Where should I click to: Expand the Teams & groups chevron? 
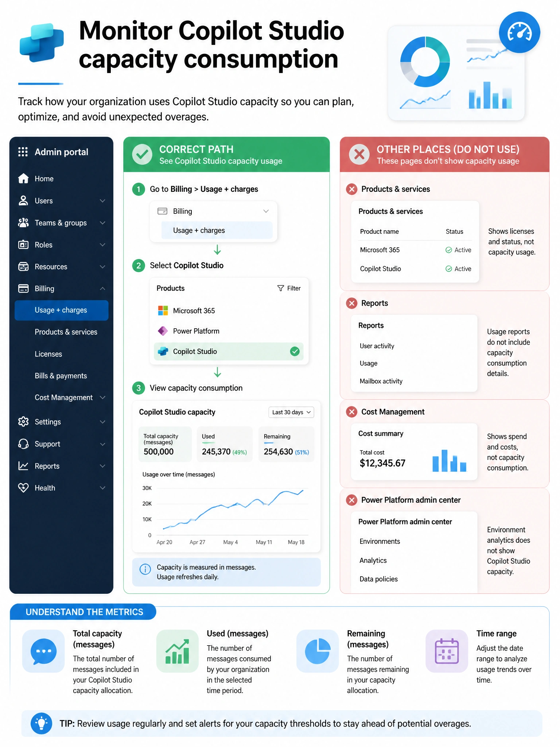[103, 222]
